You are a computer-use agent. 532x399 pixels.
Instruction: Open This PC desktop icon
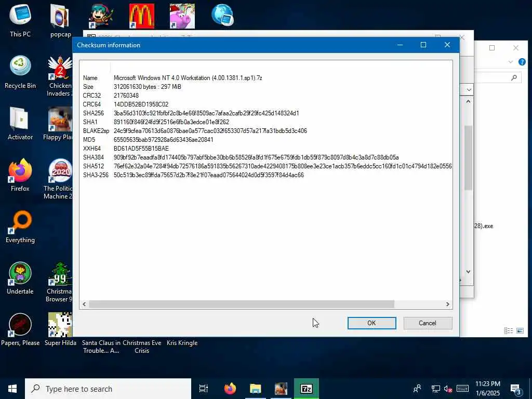tap(20, 20)
